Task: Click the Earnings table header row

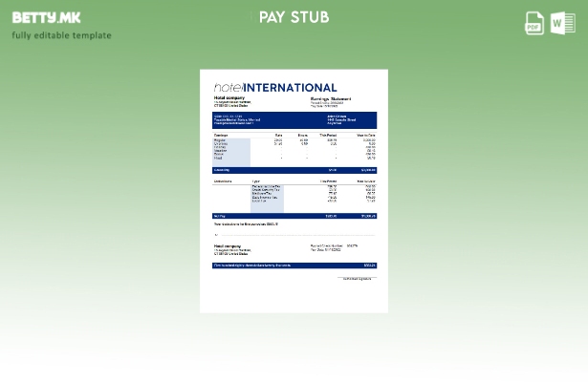Action: click(294, 135)
